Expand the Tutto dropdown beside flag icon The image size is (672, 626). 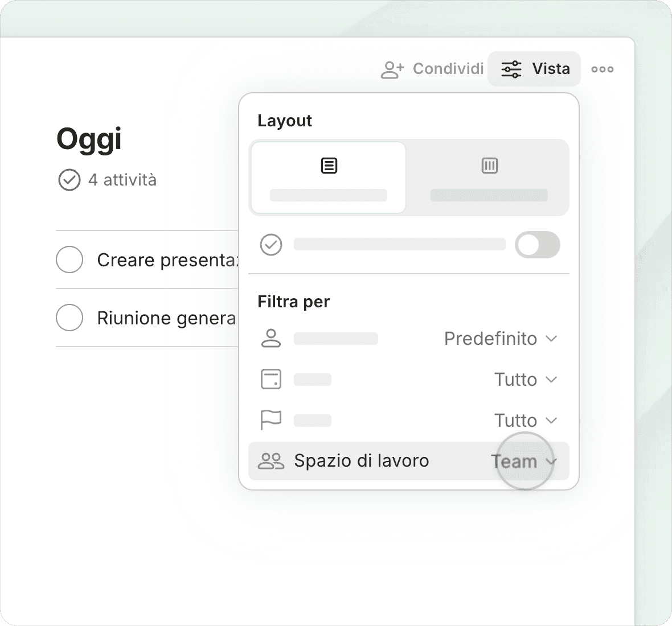pos(525,421)
